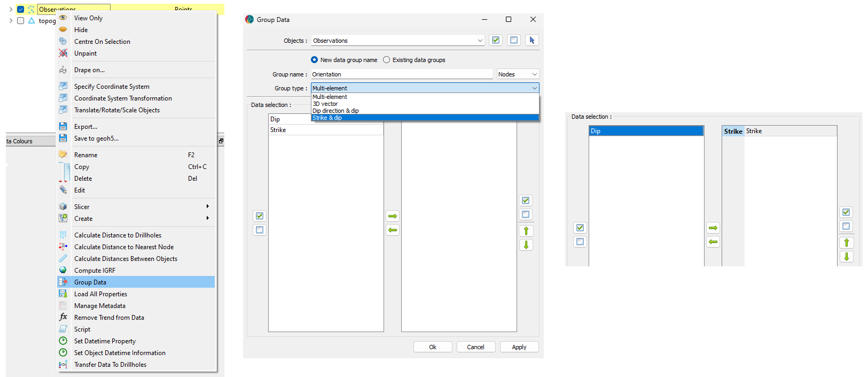Screen dimensions: 868x377
Task: Click the Export menu entry
Action: coord(85,127)
